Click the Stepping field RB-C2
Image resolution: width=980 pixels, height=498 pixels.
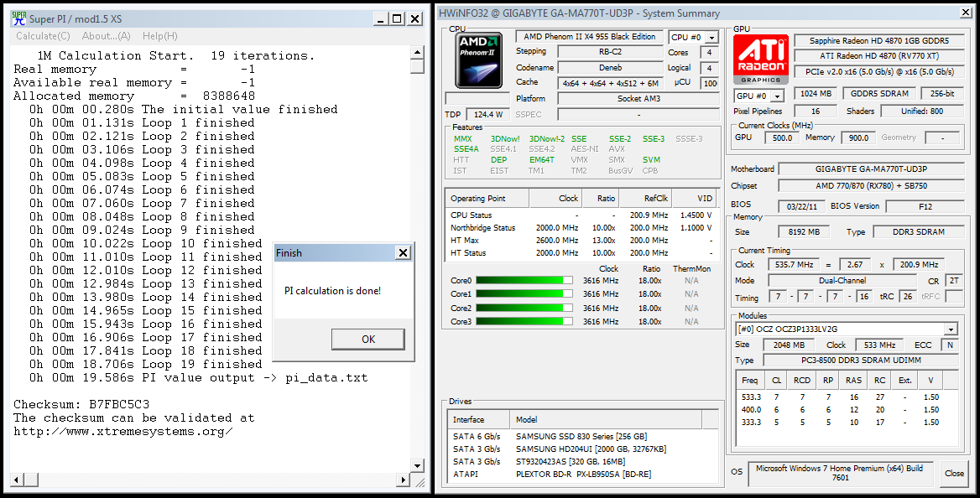[610, 52]
